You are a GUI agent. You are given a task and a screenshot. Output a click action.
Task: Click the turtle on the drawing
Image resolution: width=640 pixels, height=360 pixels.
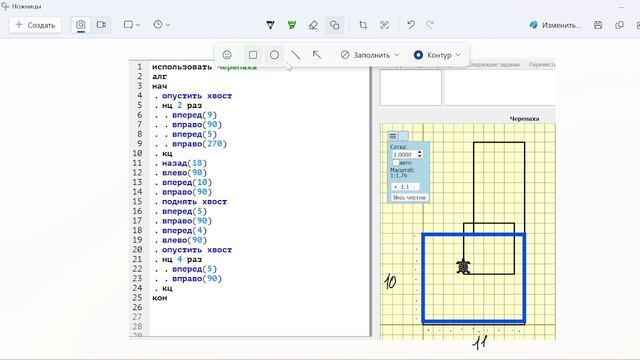(463, 267)
